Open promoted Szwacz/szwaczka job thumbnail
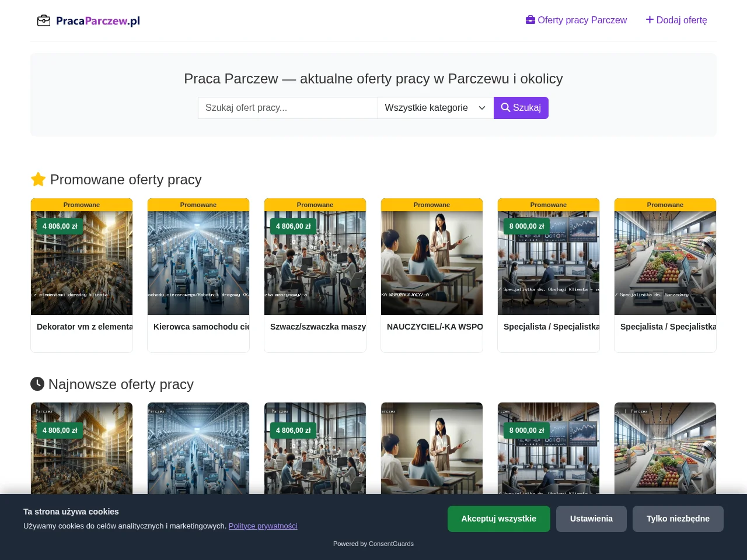The height and width of the screenshot is (560, 747). click(x=315, y=263)
